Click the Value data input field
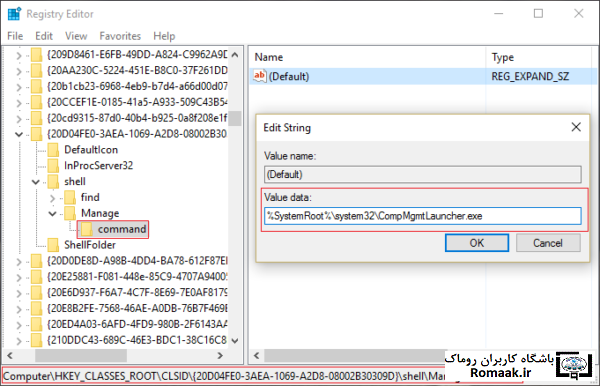Image resolution: width=600 pixels, height=386 pixels. click(422, 216)
